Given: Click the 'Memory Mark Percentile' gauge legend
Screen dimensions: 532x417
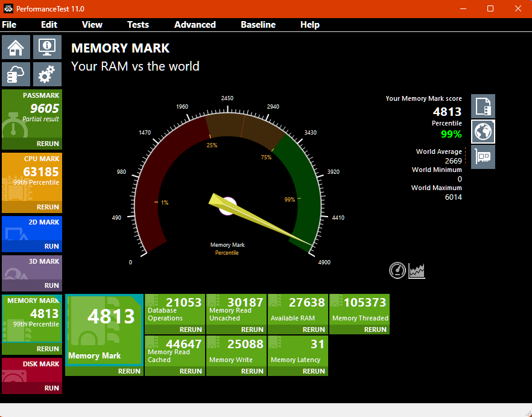Looking at the screenshot, I should [227, 249].
